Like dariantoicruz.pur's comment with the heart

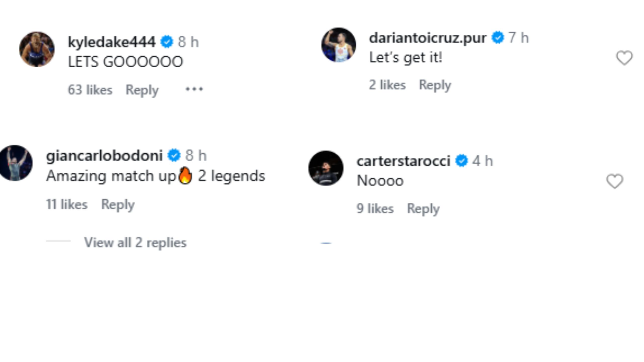pyautogui.click(x=624, y=58)
